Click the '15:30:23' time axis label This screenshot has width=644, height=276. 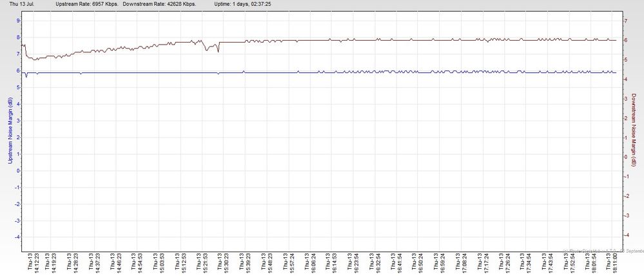point(228,263)
